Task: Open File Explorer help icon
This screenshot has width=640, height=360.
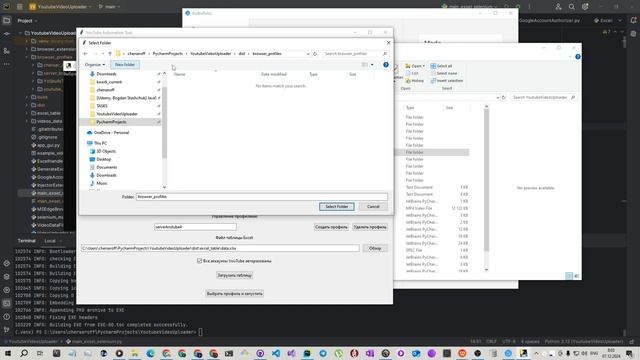Action: pos(578,57)
